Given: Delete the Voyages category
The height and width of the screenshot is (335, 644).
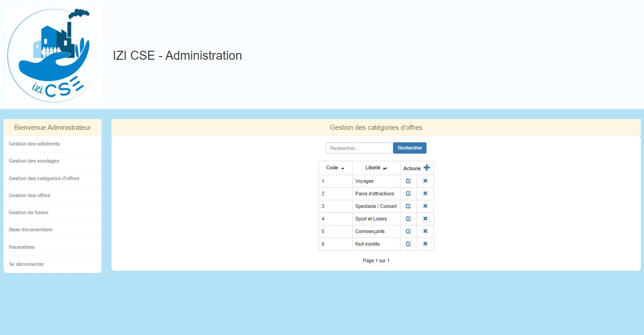Looking at the screenshot, I should coord(425,181).
